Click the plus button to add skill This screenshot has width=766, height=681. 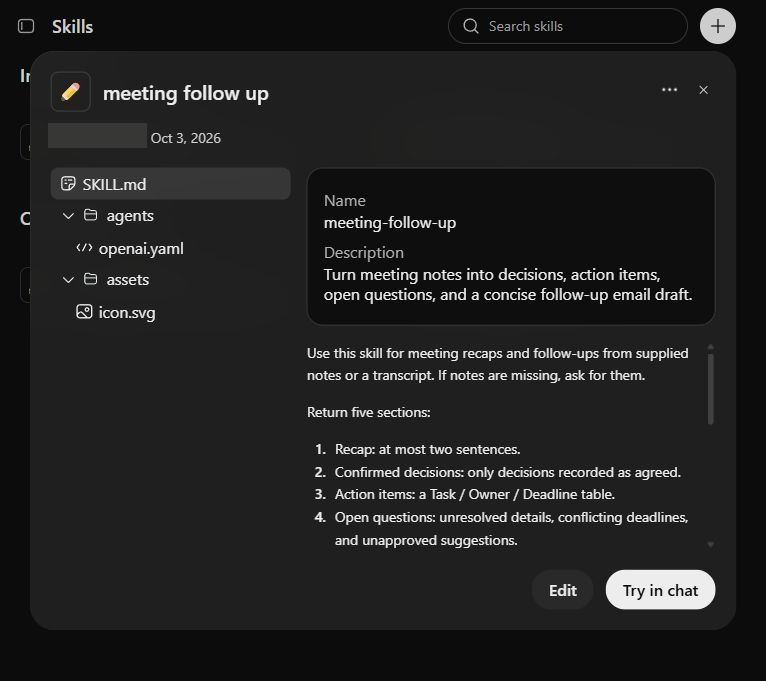(x=717, y=26)
